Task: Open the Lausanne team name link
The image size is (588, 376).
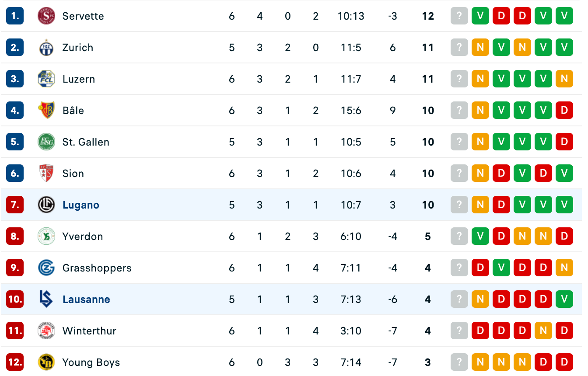Action: point(86,299)
